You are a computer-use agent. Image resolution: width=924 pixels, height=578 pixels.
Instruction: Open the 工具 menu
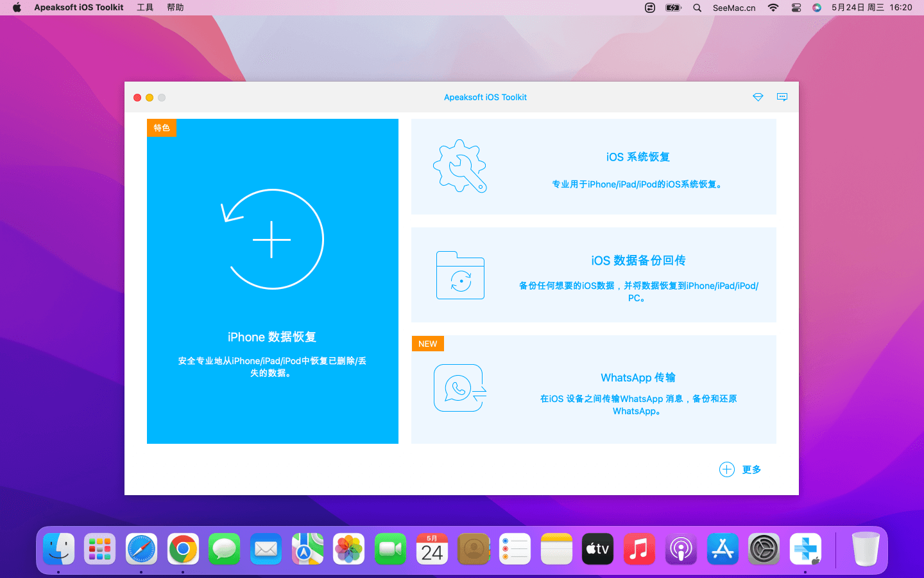pos(145,8)
